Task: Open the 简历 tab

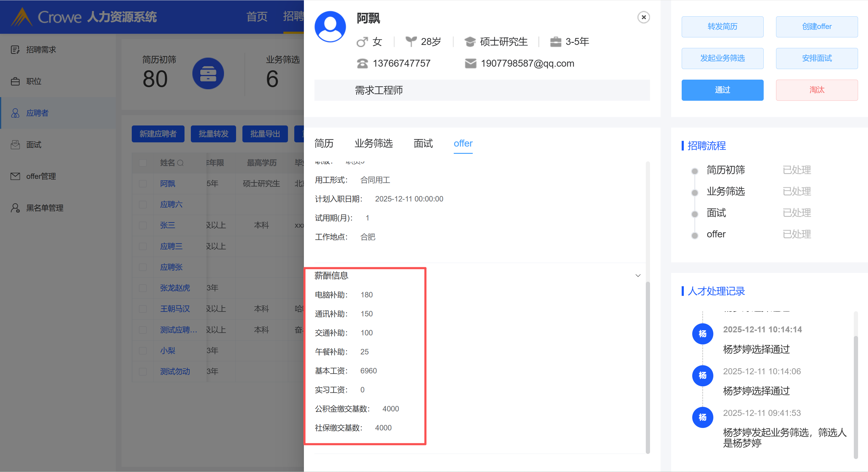Action: pos(324,144)
